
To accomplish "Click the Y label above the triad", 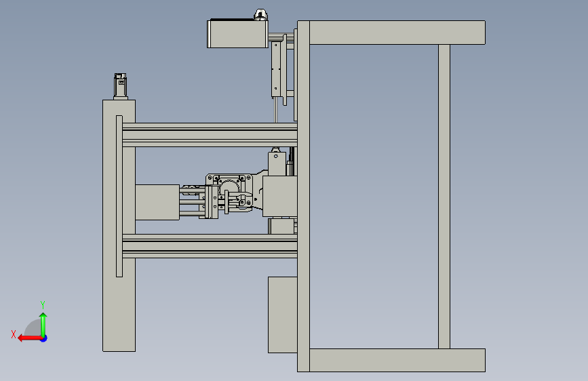I will click(43, 304).
